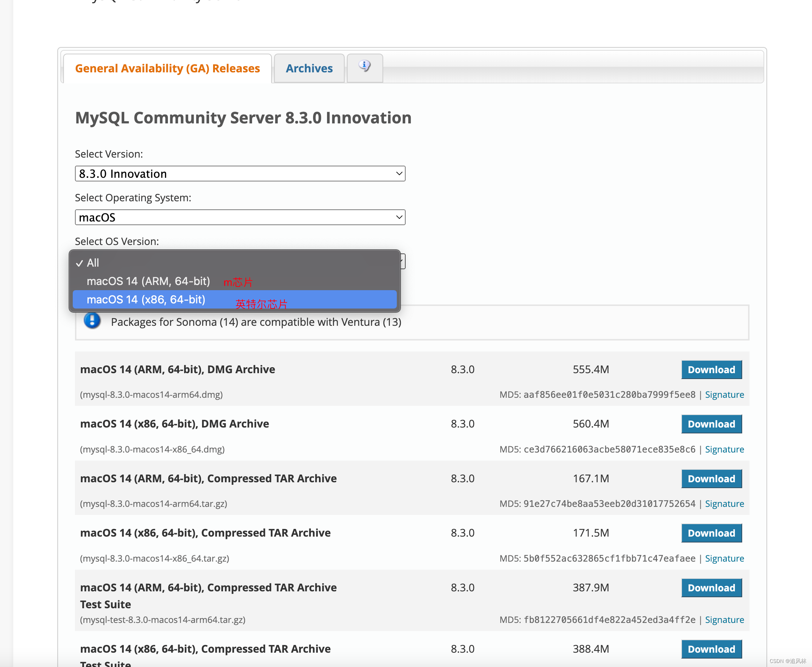Click filename (mysql-test-8.3.0-macos14-arm64.tar.gz)
The height and width of the screenshot is (667, 812).
[x=162, y=620]
